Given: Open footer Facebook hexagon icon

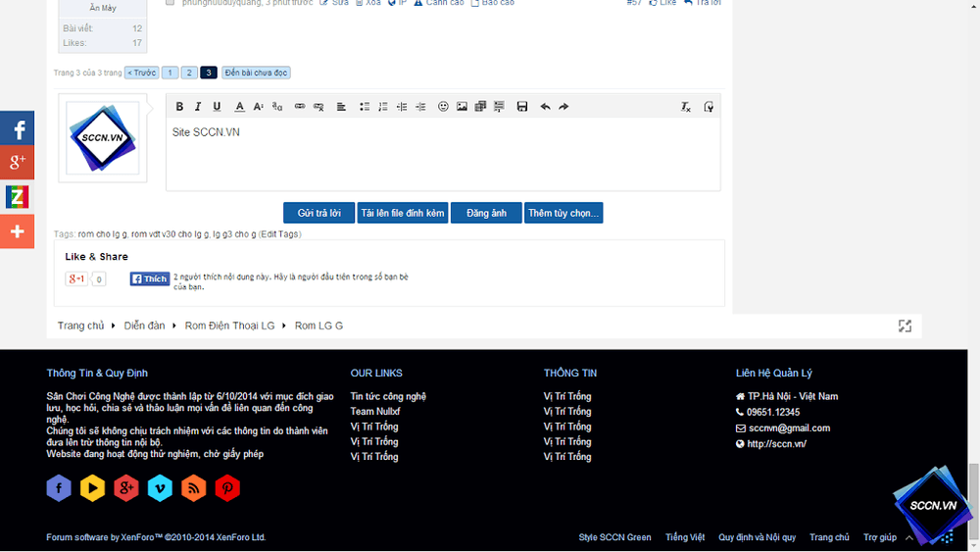Looking at the screenshot, I should [59, 488].
